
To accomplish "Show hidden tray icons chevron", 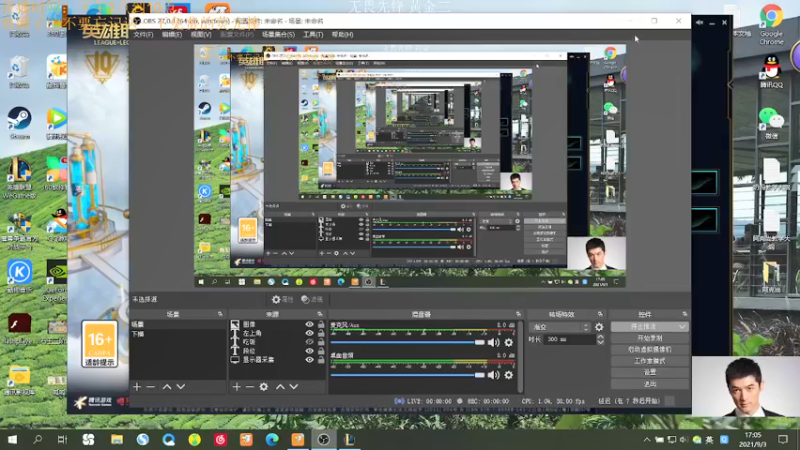I will click(x=647, y=439).
